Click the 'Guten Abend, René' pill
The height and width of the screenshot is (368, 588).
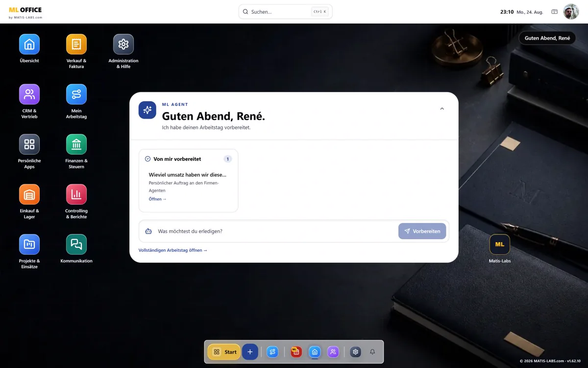(x=547, y=38)
